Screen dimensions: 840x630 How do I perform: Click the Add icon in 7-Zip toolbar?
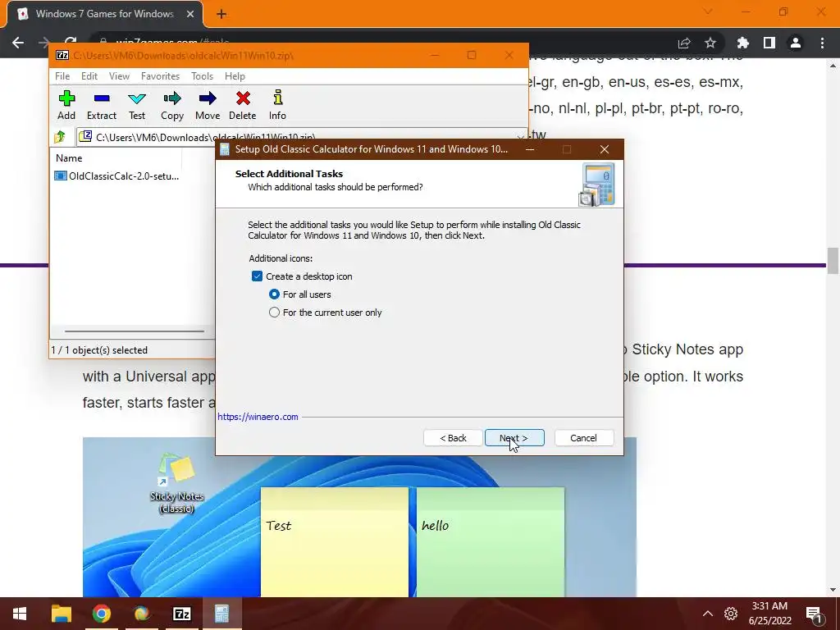coord(66,105)
